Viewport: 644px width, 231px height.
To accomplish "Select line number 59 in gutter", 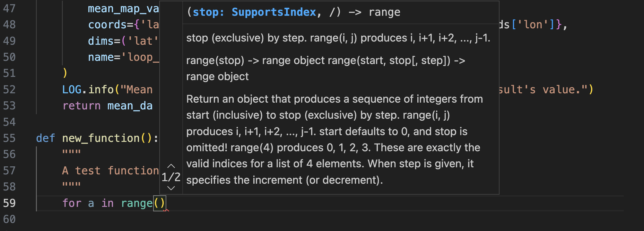I will coord(9,203).
